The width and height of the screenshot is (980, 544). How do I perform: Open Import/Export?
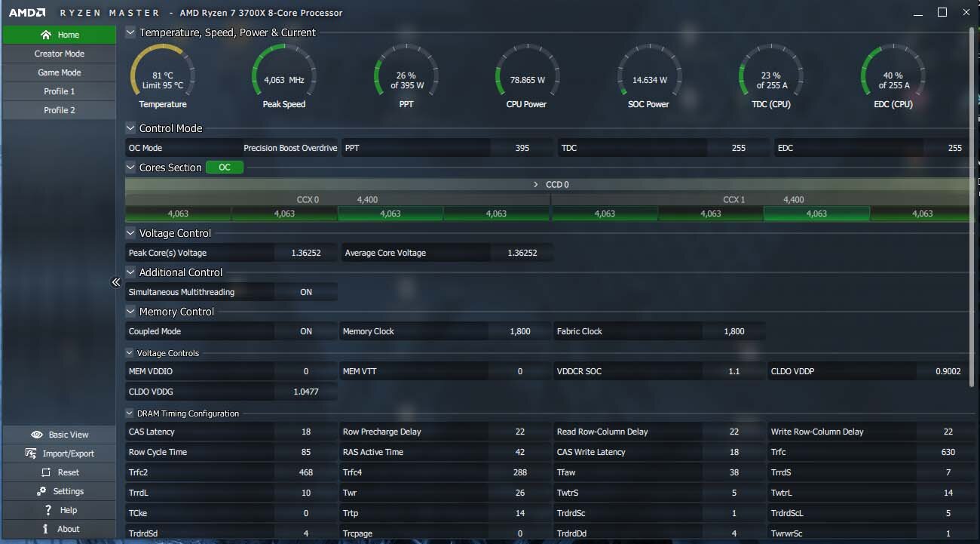point(59,453)
